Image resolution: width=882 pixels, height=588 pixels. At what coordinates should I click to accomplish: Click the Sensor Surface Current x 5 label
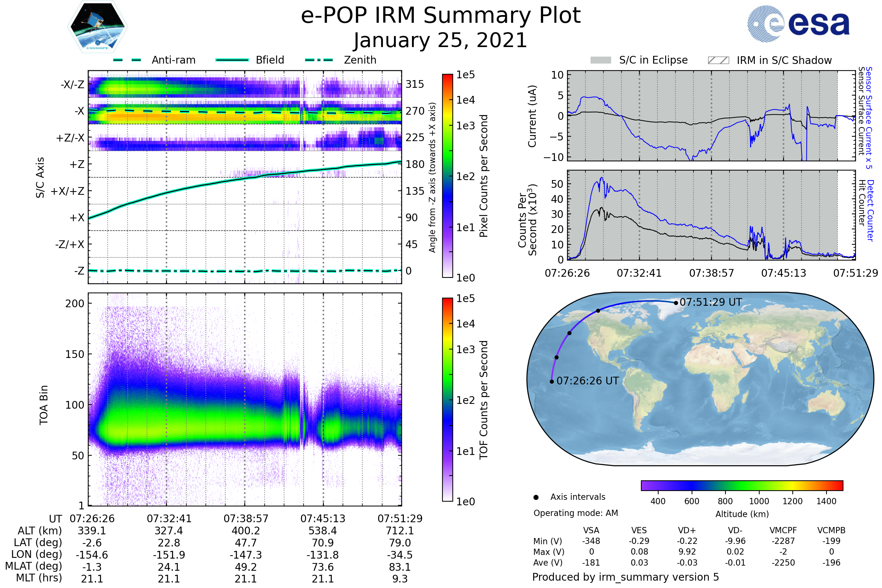click(869, 118)
